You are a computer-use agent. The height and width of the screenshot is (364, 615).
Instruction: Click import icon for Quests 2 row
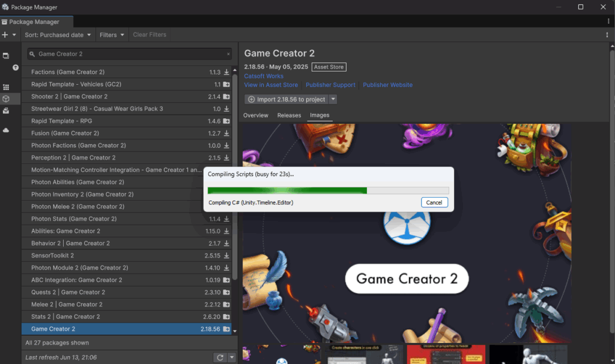click(226, 292)
